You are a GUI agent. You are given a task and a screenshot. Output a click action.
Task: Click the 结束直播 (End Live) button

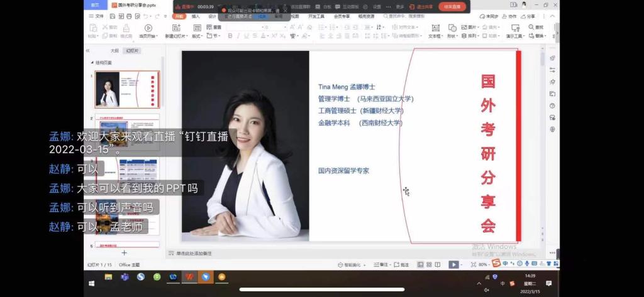(x=452, y=6)
